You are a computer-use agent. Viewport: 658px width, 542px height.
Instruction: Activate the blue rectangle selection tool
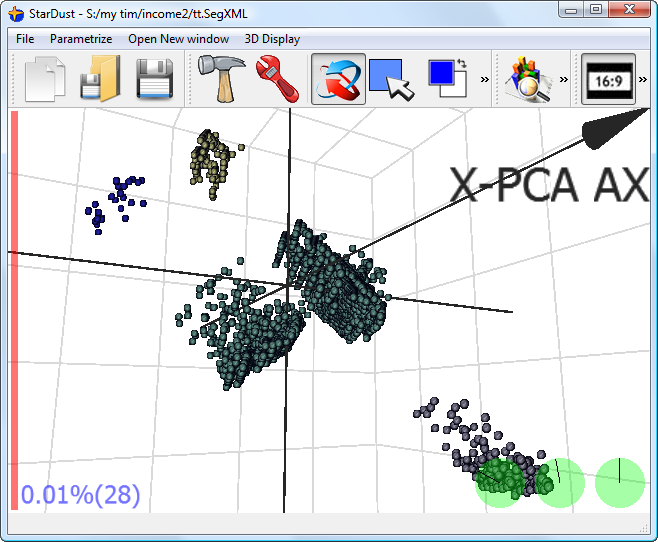391,79
